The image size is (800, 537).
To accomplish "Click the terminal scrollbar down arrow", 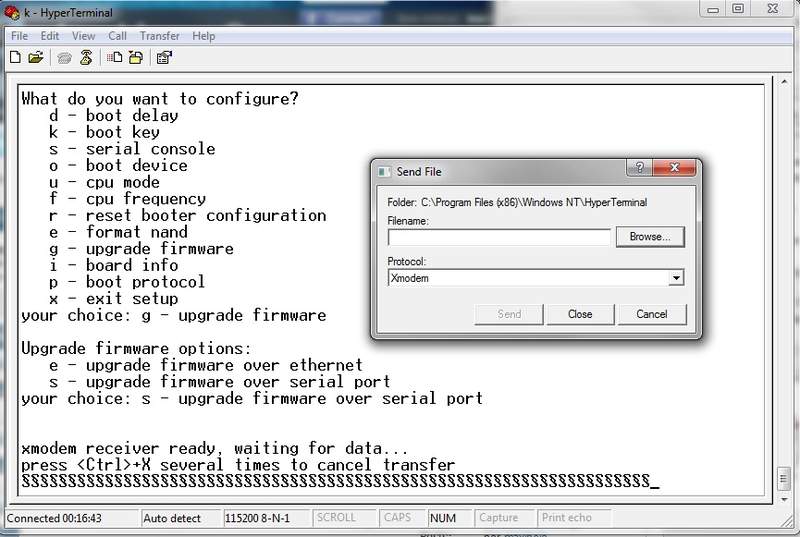I will click(x=784, y=499).
